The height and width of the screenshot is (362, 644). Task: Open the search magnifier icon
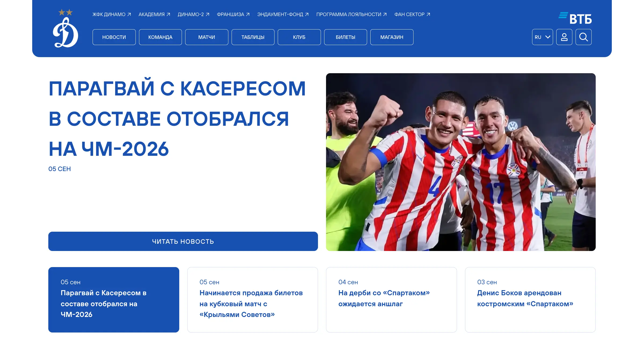(583, 37)
